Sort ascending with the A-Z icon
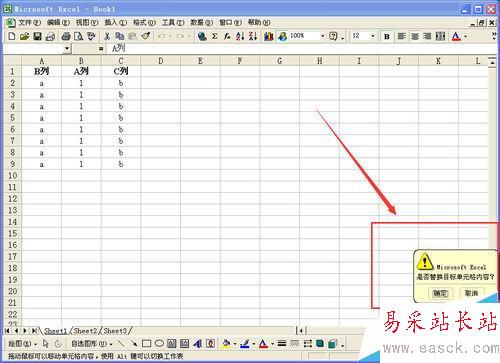 240,36
